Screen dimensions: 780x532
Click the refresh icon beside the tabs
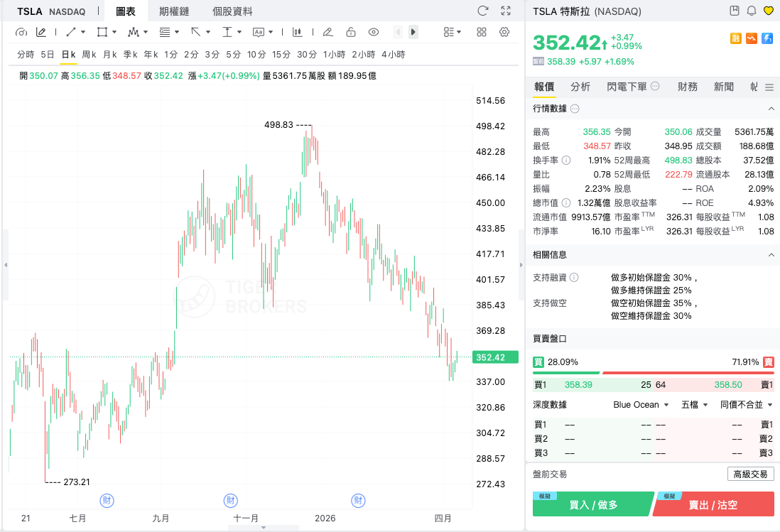[482, 11]
